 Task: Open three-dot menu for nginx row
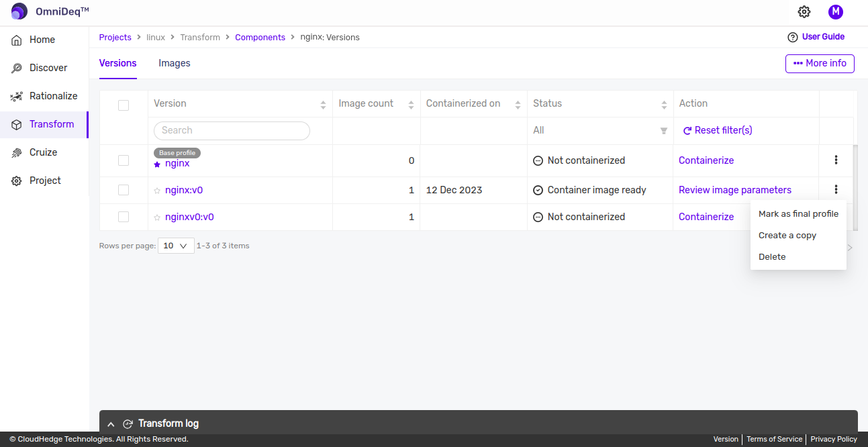point(836,160)
